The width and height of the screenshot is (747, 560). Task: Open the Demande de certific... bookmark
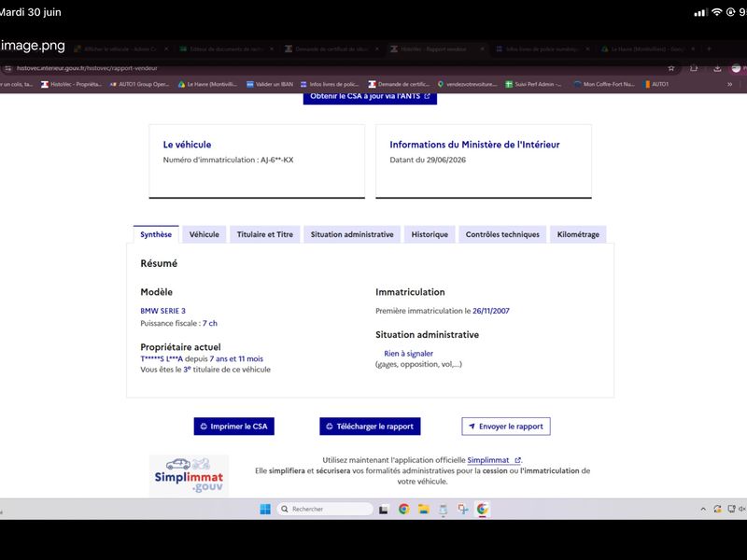pyautogui.click(x=400, y=84)
